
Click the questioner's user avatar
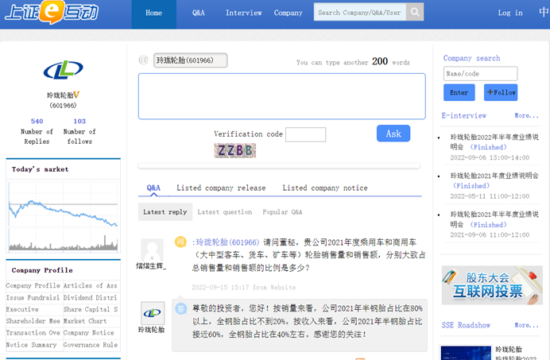pyautogui.click(x=152, y=250)
